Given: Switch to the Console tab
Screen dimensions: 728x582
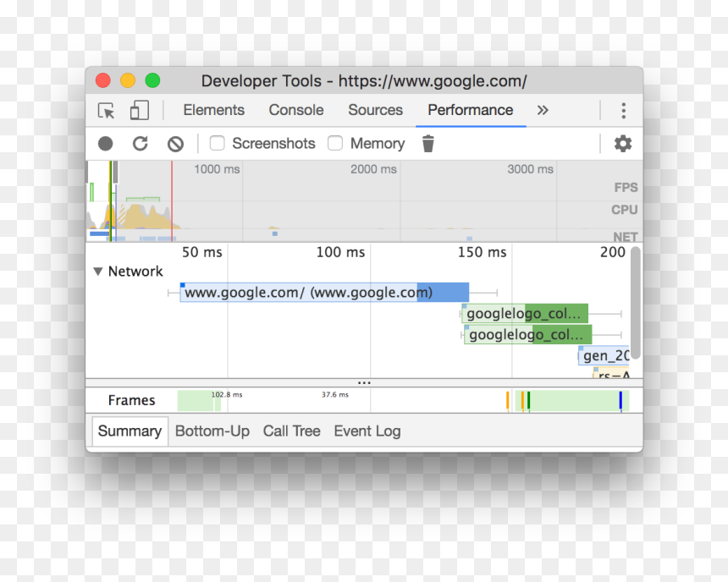Looking at the screenshot, I should click(296, 110).
